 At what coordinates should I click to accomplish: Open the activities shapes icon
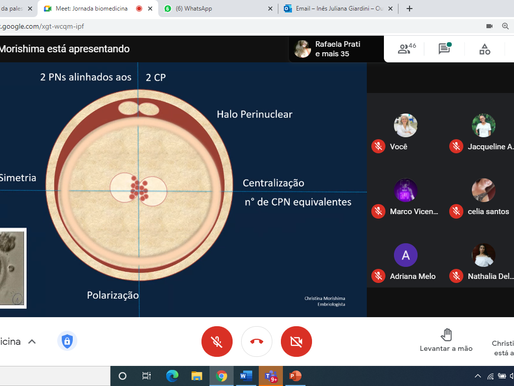485,49
